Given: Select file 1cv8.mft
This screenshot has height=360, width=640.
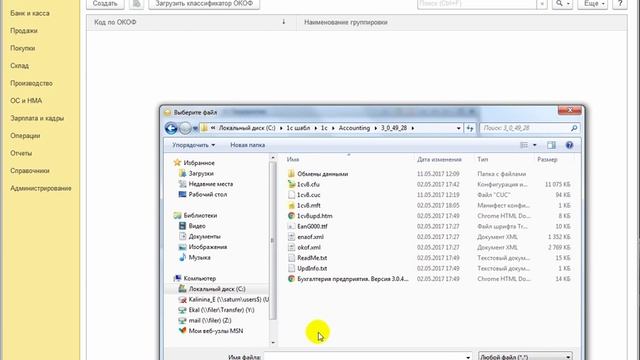Looking at the screenshot, I should (309, 205).
